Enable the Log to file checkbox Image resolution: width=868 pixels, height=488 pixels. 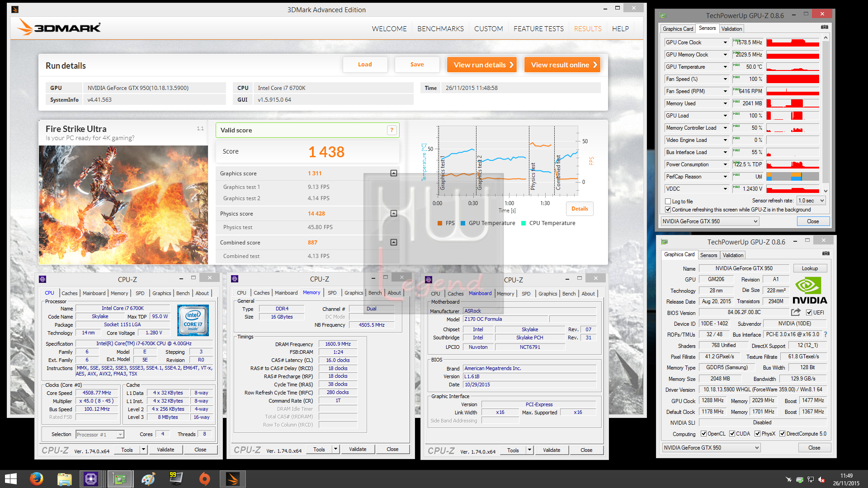[x=668, y=201]
